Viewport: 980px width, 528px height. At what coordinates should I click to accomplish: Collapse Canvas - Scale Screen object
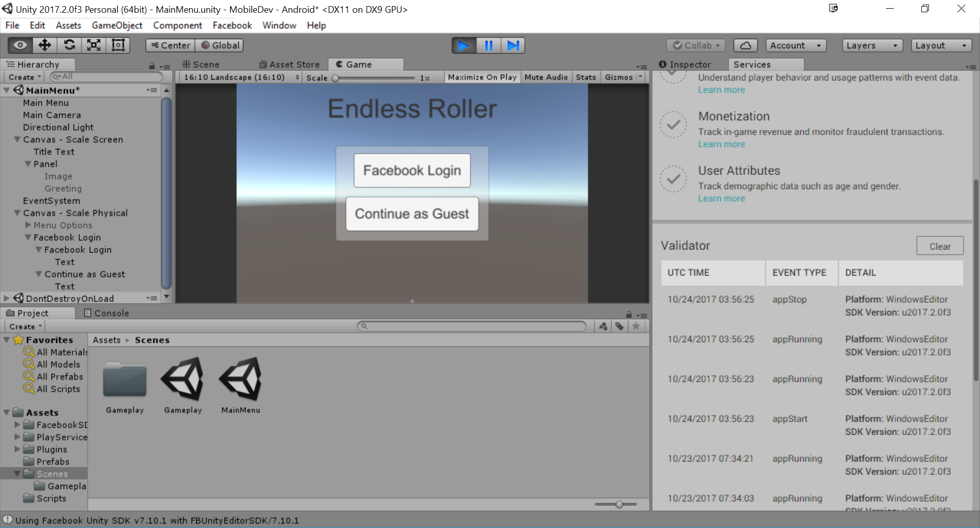pyautogui.click(x=17, y=139)
